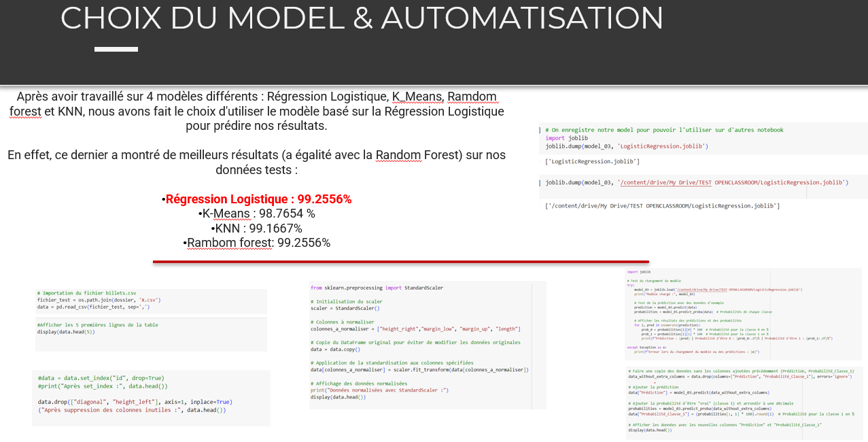Click the comment '# Initialisation du scaler'

click(x=346, y=301)
